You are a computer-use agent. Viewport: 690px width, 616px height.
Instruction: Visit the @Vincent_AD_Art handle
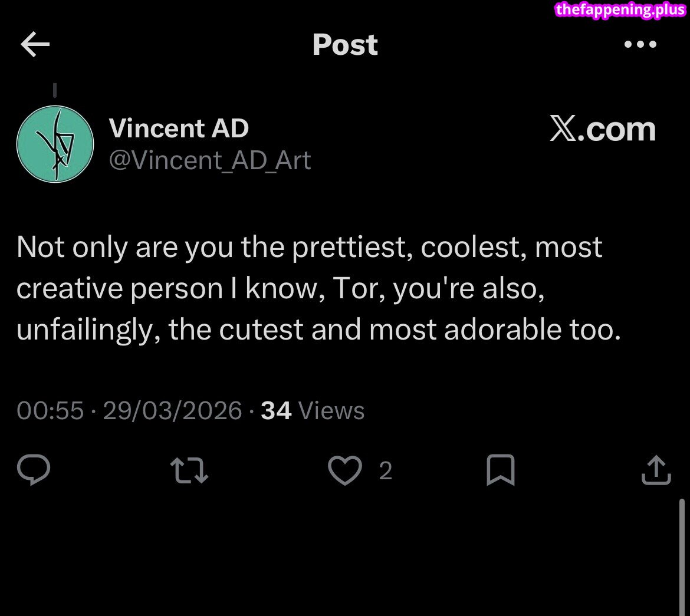tap(210, 160)
